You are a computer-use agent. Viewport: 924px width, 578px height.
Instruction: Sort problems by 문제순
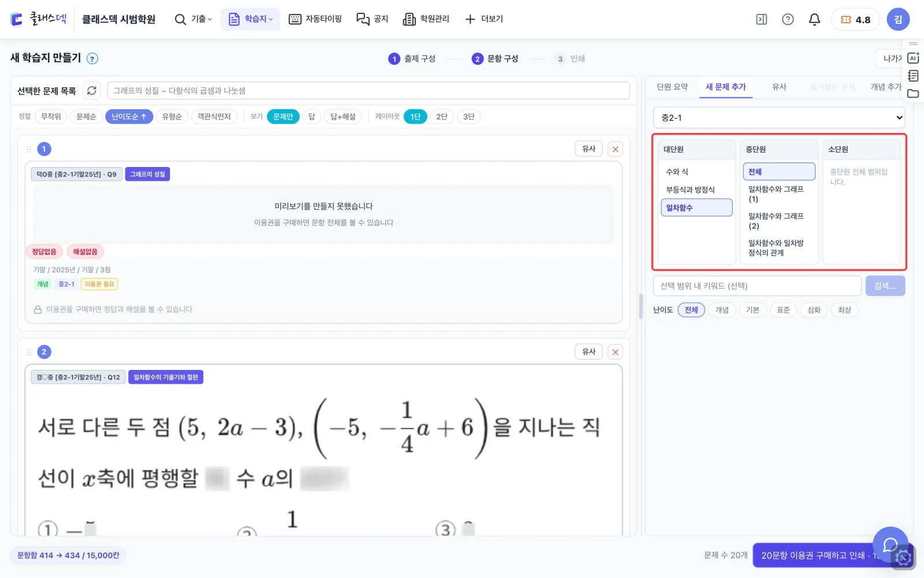86,117
